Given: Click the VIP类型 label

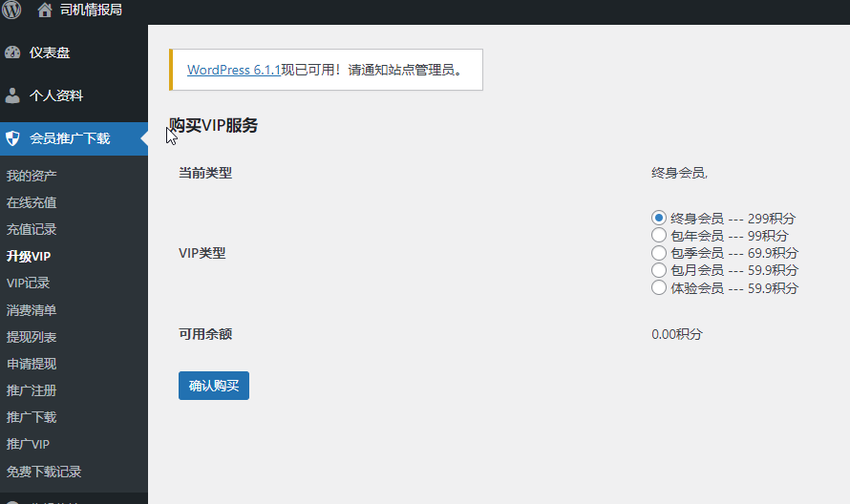Looking at the screenshot, I should coord(202,253).
